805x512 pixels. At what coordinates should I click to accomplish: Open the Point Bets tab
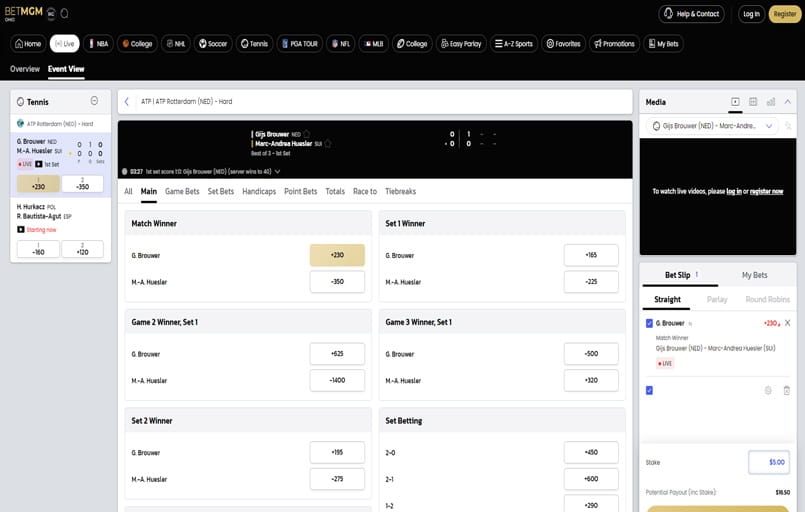coord(301,191)
